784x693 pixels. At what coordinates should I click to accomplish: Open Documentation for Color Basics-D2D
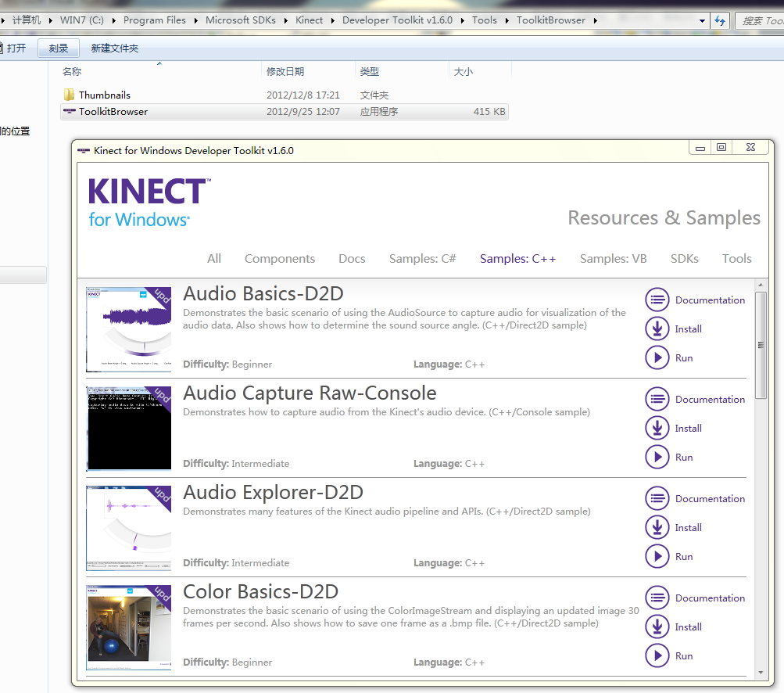[x=657, y=598]
